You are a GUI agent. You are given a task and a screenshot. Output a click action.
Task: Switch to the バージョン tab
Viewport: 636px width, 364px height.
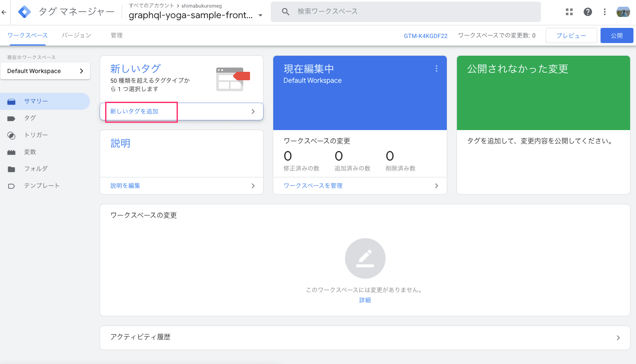(x=76, y=35)
